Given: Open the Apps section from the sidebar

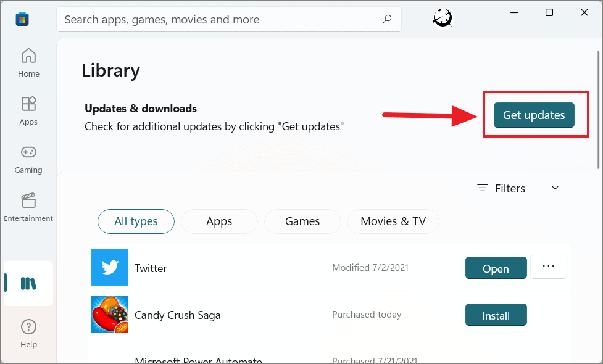Looking at the screenshot, I should (28, 111).
